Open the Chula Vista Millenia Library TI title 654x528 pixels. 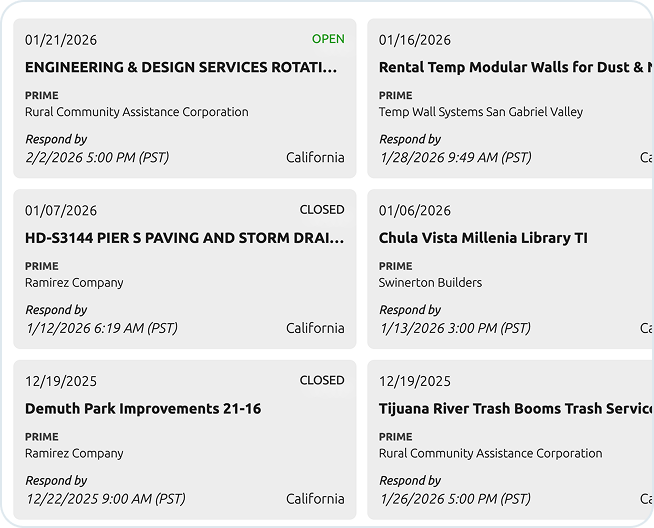[x=483, y=238]
